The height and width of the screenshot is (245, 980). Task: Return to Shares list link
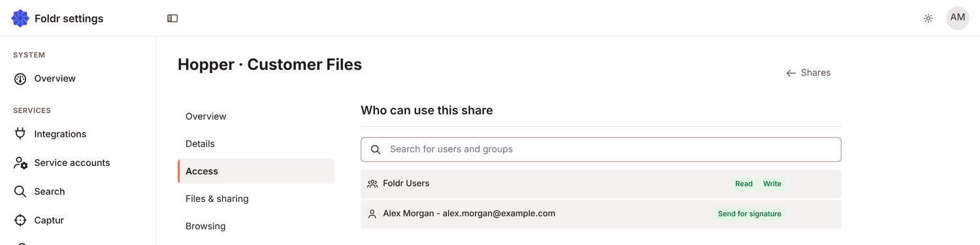[x=808, y=73]
